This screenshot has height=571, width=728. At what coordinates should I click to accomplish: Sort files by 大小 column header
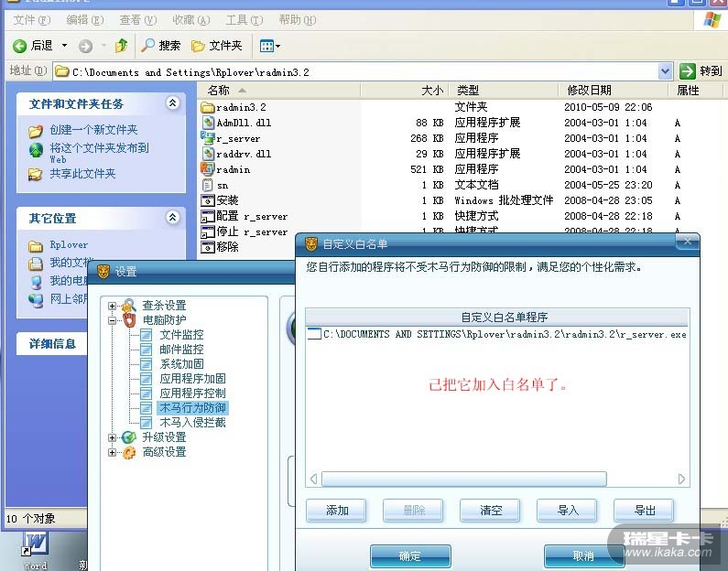pos(405,90)
